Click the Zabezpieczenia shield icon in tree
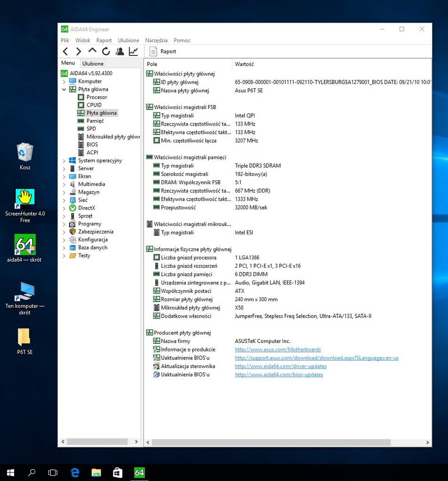 coord(72,232)
